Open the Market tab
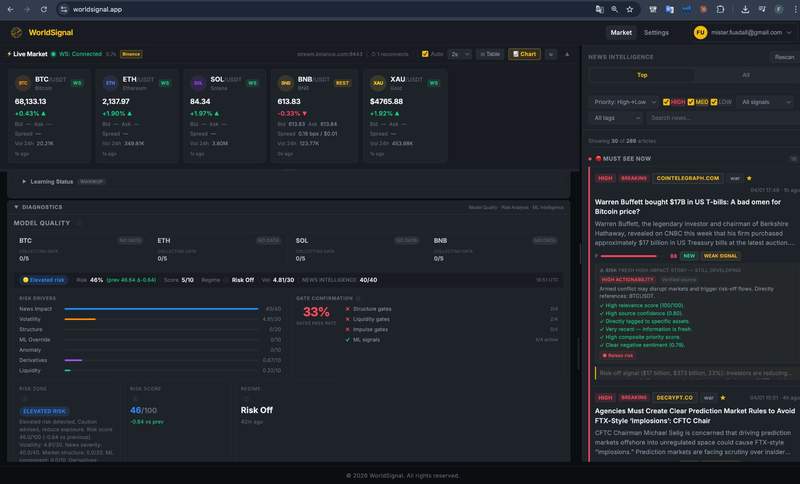 (x=621, y=33)
